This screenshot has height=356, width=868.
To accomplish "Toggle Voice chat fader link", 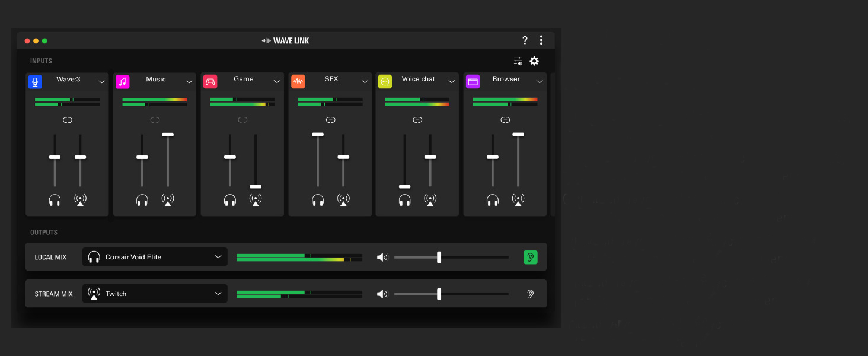I will point(417,120).
